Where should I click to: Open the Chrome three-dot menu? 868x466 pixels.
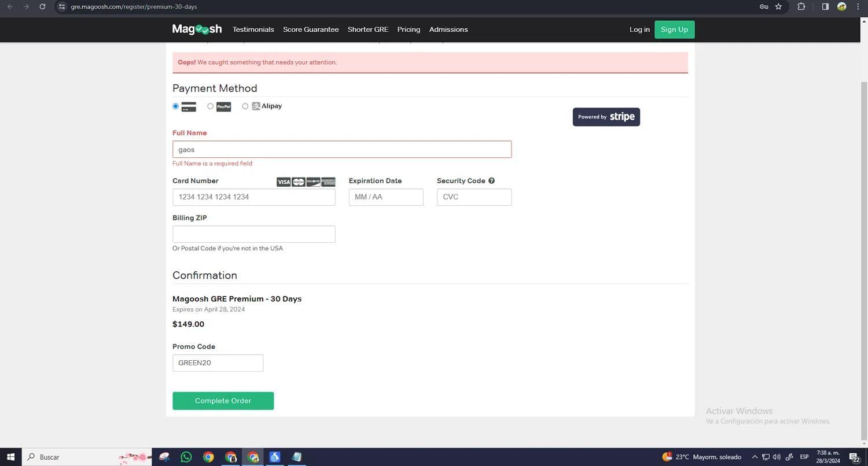[x=858, y=6]
